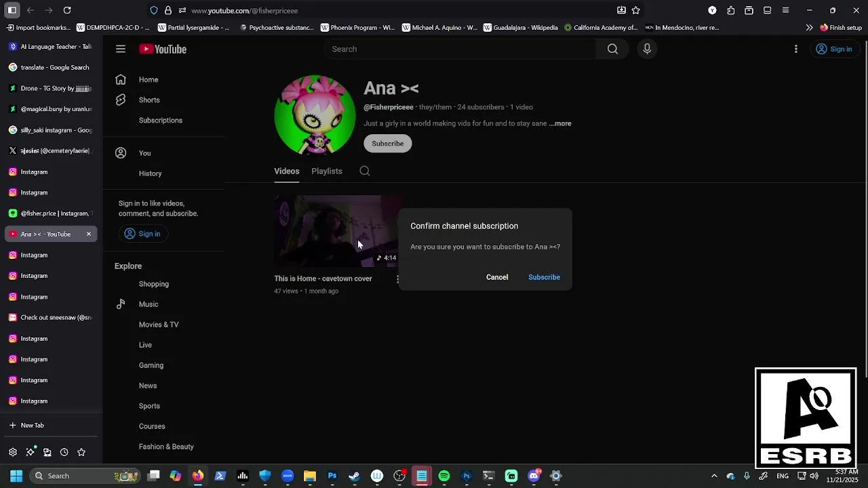Switch to @fisher.price Instagram tab

coord(51,213)
